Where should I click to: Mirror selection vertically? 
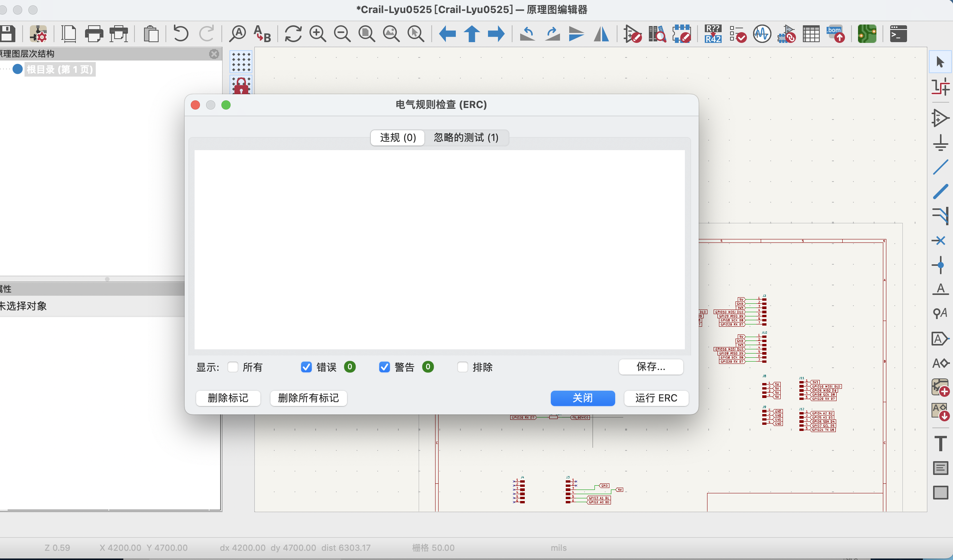tap(576, 34)
